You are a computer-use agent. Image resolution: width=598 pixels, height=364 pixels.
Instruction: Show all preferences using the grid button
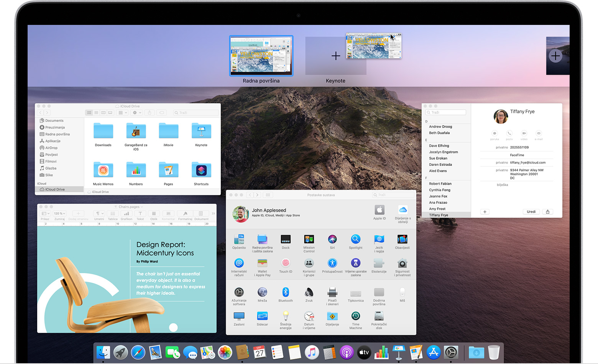(268, 195)
